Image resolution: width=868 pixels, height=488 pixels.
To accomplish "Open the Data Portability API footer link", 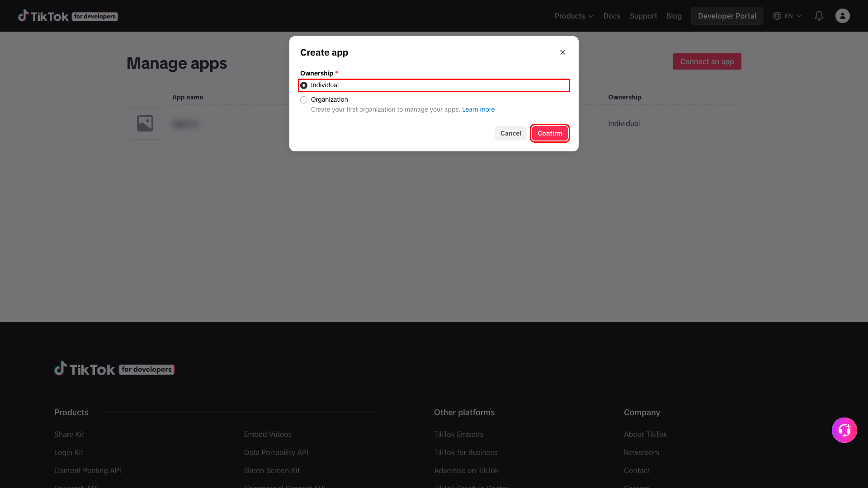I will 276,452.
